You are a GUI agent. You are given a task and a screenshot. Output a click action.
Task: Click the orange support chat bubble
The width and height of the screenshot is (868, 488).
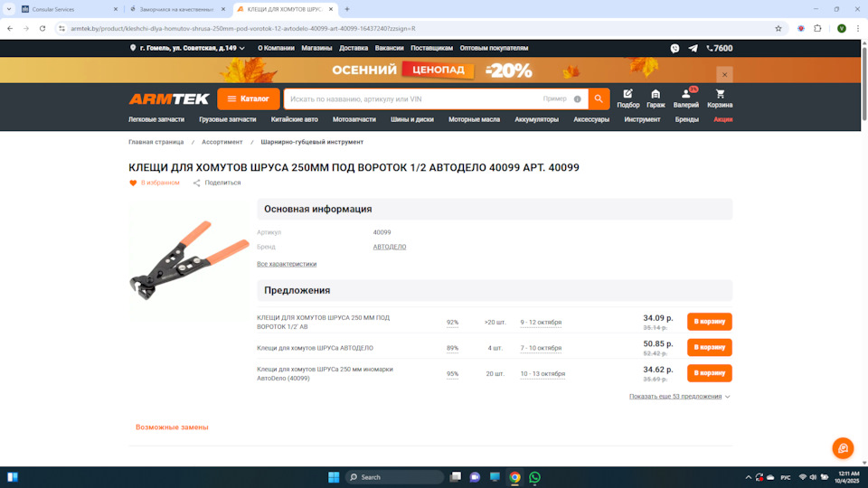coord(843,448)
